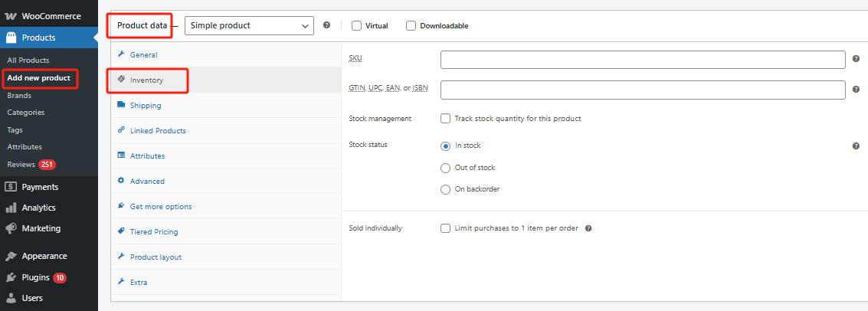Screen dimensions: 868x311
Task: Click the Product layout wrench icon
Action: tap(121, 257)
